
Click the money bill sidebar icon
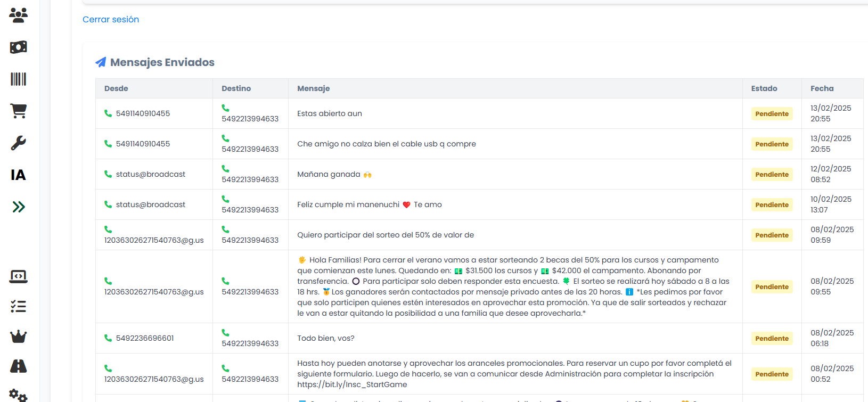click(18, 47)
